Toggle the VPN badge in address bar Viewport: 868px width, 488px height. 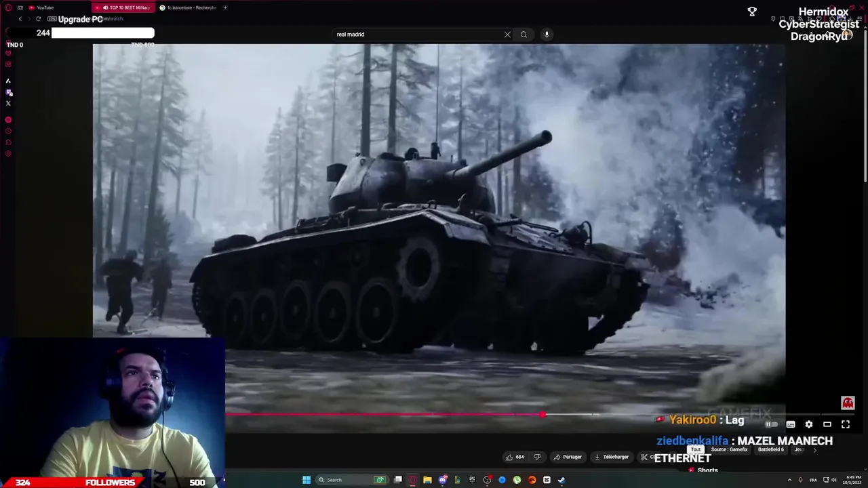click(x=52, y=19)
